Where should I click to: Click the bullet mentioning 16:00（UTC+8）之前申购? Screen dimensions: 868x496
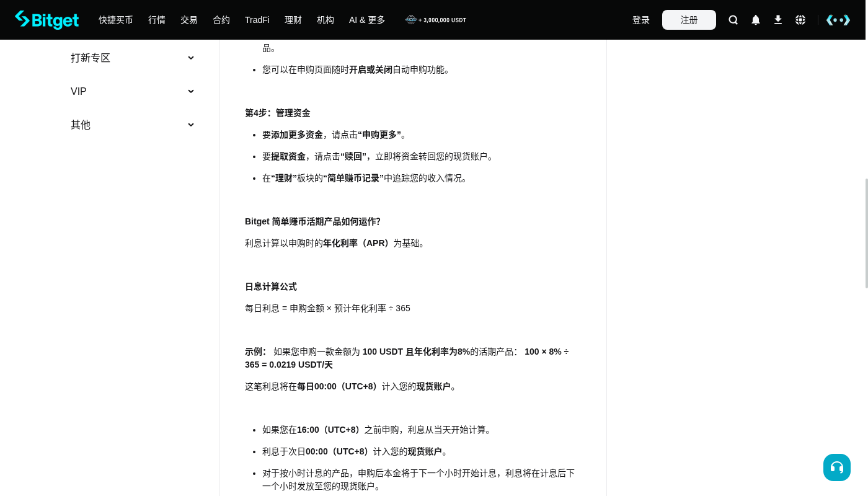(378, 430)
